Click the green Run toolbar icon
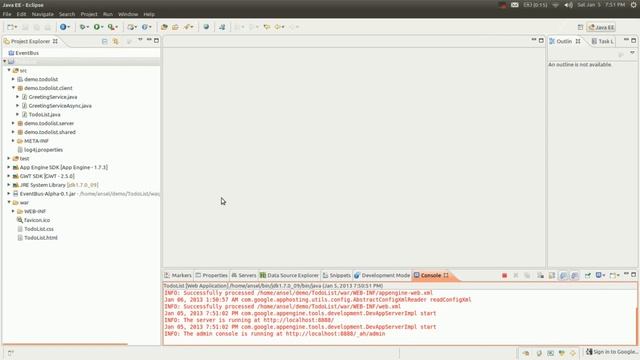The height and width of the screenshot is (360, 640). pyautogui.click(x=97, y=27)
